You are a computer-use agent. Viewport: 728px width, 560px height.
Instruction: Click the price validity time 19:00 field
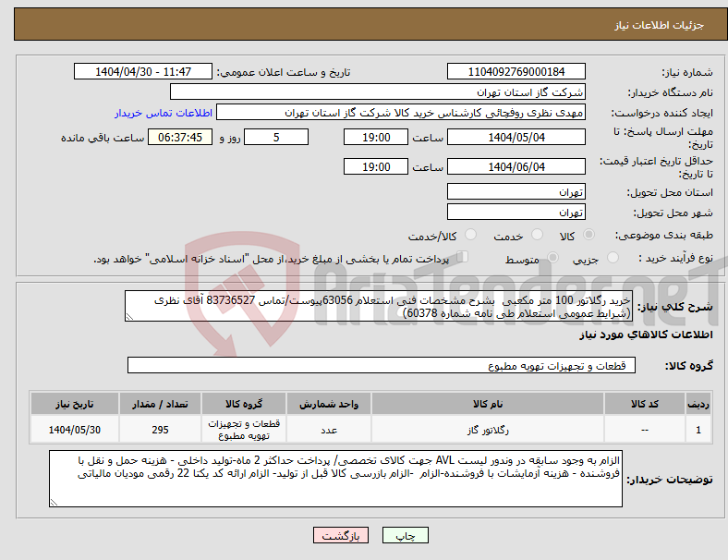(376, 166)
